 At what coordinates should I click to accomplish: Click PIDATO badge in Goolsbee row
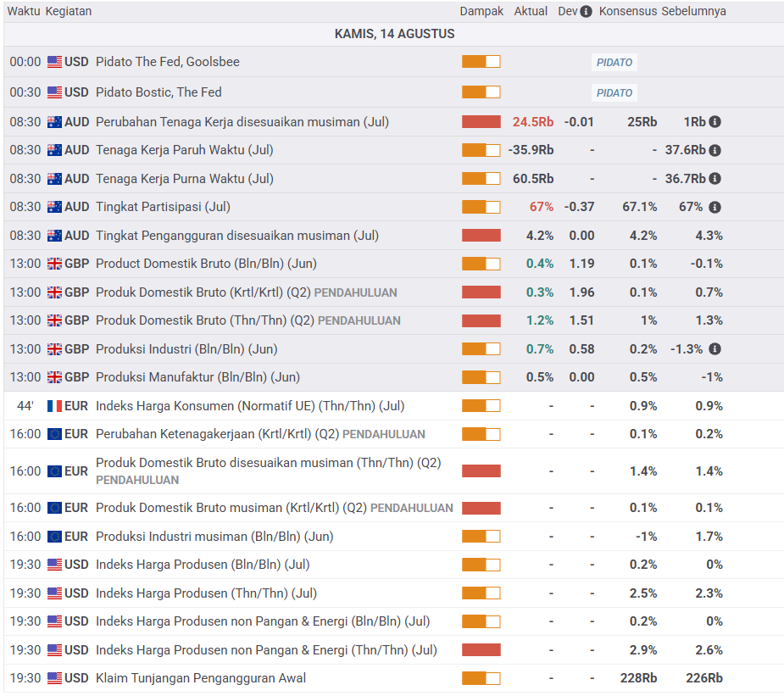point(614,62)
